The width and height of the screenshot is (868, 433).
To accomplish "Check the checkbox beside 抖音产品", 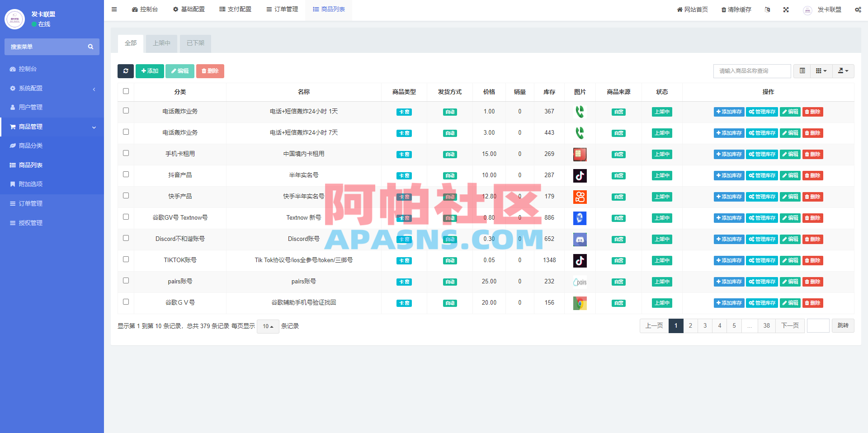I will click(126, 175).
